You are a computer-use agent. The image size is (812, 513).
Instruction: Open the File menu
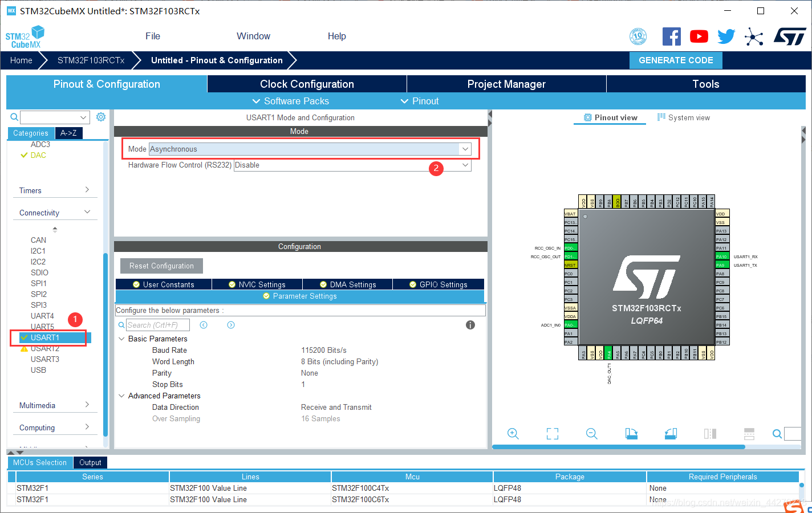click(x=153, y=36)
